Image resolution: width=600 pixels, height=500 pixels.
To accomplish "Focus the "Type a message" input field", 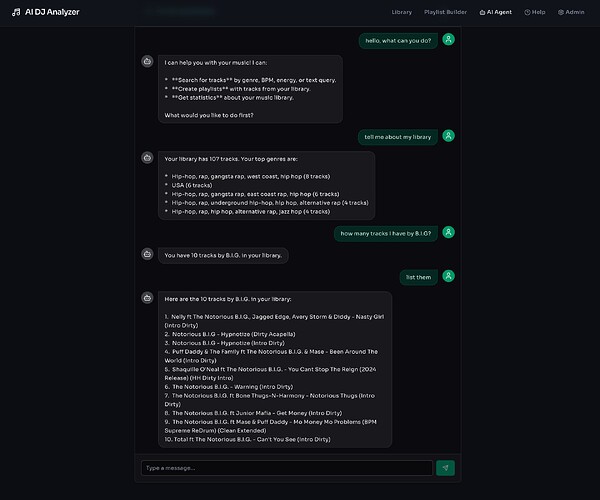I will [x=286, y=468].
